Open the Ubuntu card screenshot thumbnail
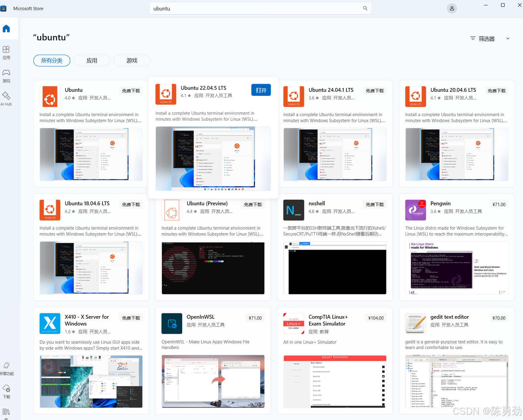The width and height of the screenshot is (523, 420). click(91, 154)
